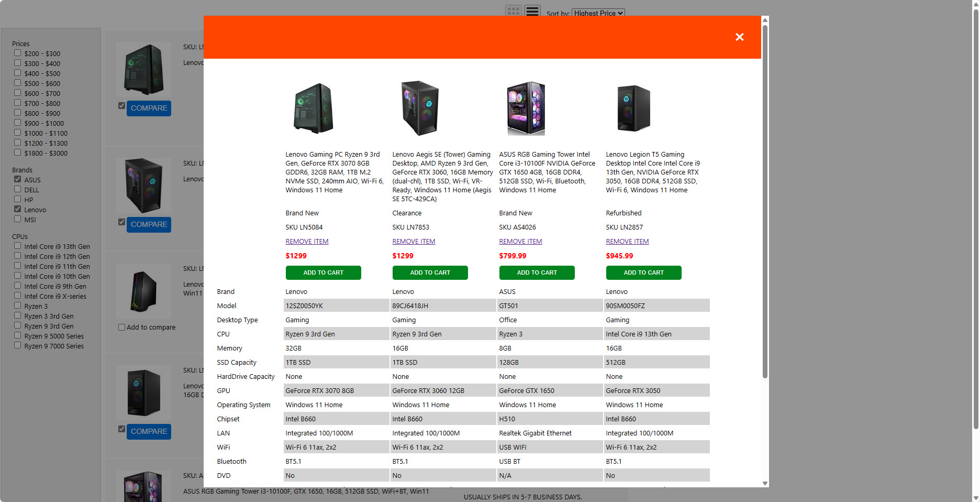Switch to grid view icon

tap(513, 10)
